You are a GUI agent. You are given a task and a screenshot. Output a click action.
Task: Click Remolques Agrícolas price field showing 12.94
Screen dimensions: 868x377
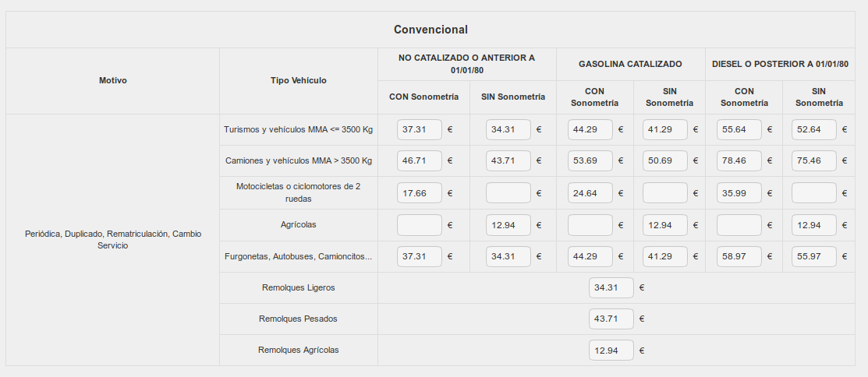point(611,351)
